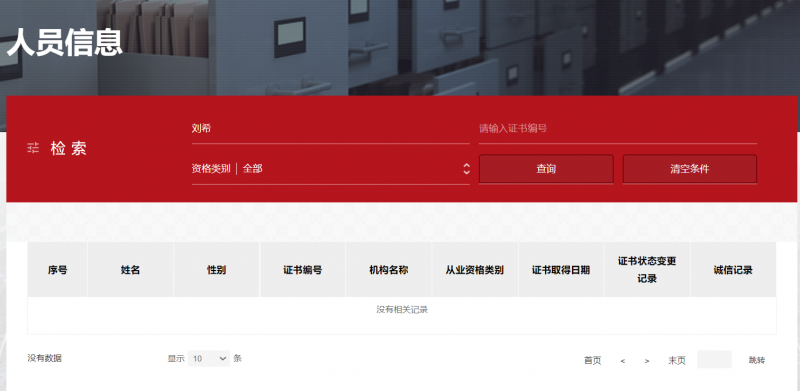Focus the page number jump box
This screenshot has width=800, height=391.
point(714,359)
